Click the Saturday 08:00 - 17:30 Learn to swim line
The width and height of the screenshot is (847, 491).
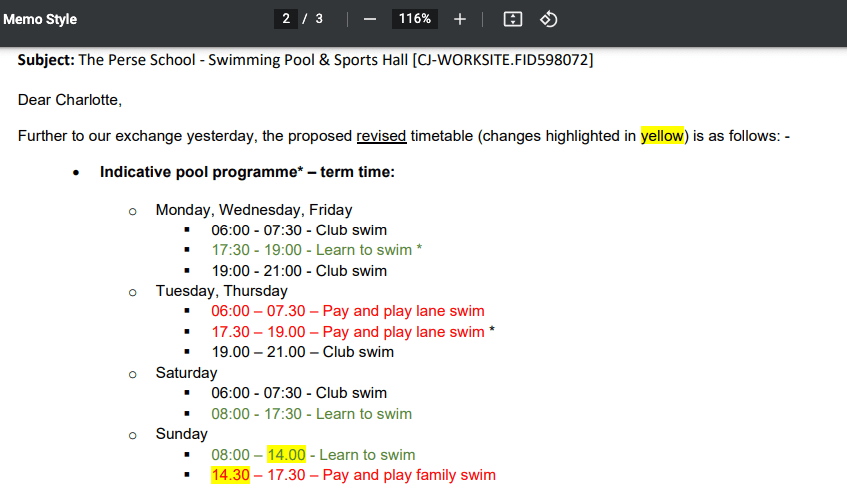[x=311, y=414]
